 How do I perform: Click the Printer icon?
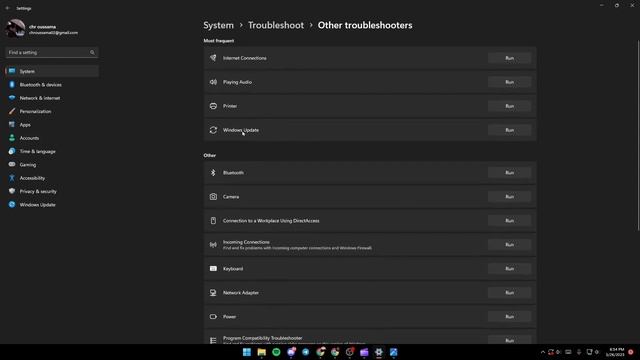coord(213,106)
